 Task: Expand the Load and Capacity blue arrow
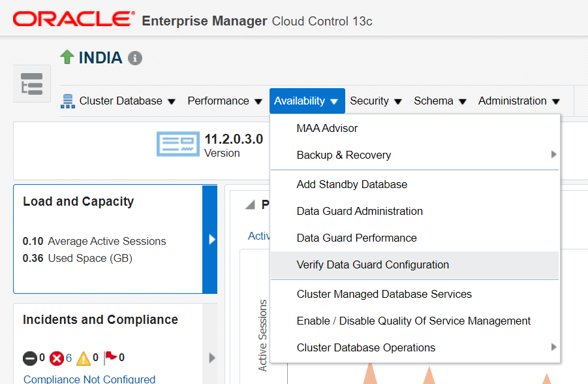click(x=210, y=240)
